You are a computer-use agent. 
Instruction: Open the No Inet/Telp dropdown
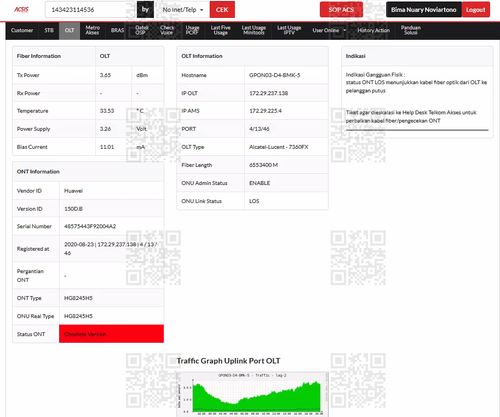pyautogui.click(x=183, y=10)
